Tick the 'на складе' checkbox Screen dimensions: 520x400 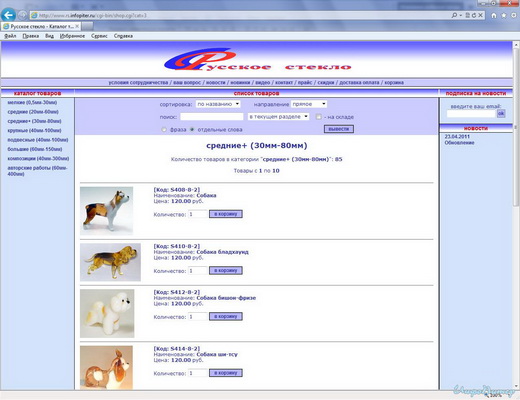tap(319, 117)
